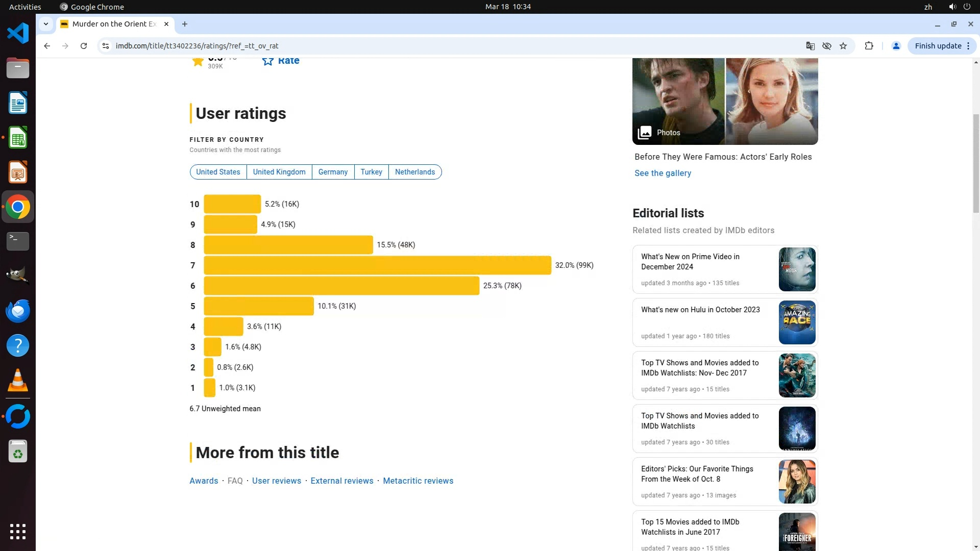
Task: Click the rating 7 yellow bar
Action: (x=377, y=265)
